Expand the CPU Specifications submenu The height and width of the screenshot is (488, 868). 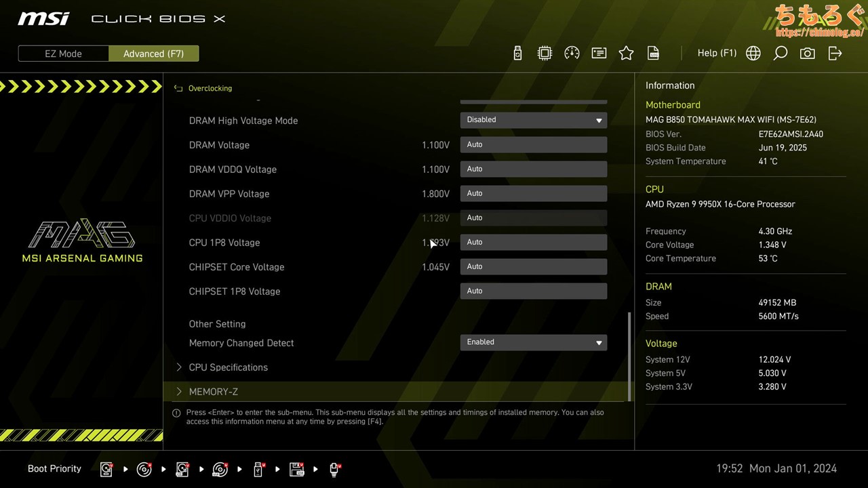tap(228, 367)
